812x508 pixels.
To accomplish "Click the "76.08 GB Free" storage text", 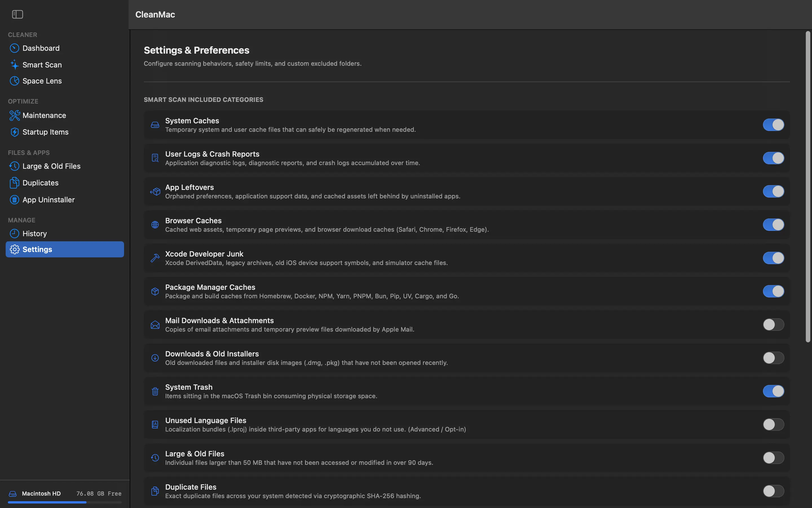I will [99, 494].
